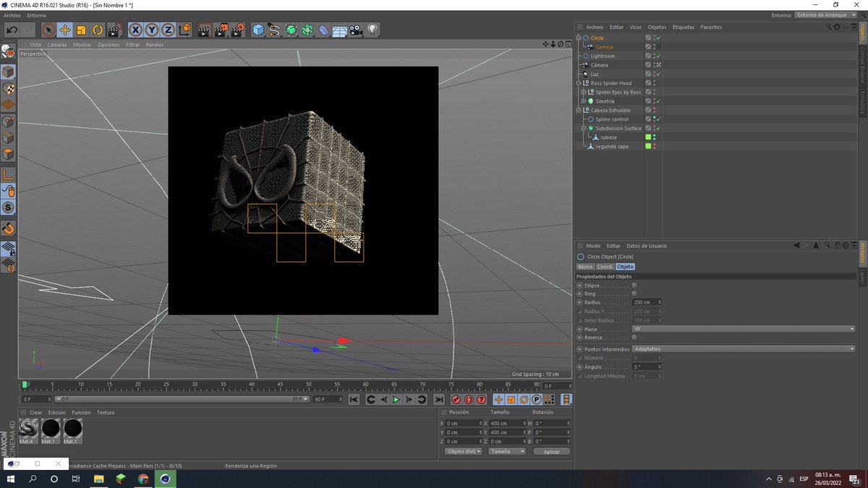Tick the Reverse checkbox
Viewport: 868px width, 488px height.
pyautogui.click(x=634, y=338)
